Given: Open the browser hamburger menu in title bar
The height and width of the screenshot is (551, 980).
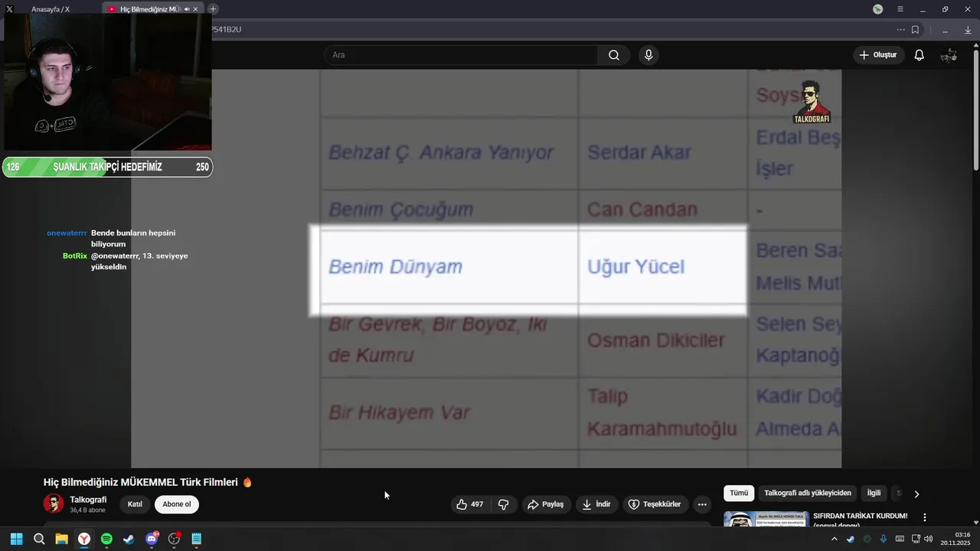Looking at the screenshot, I should point(900,9).
